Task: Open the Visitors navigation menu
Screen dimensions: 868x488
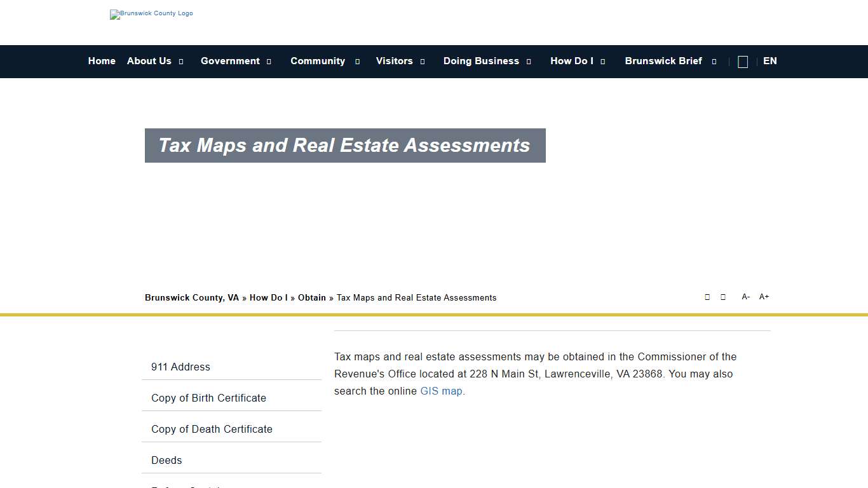Action: point(394,61)
